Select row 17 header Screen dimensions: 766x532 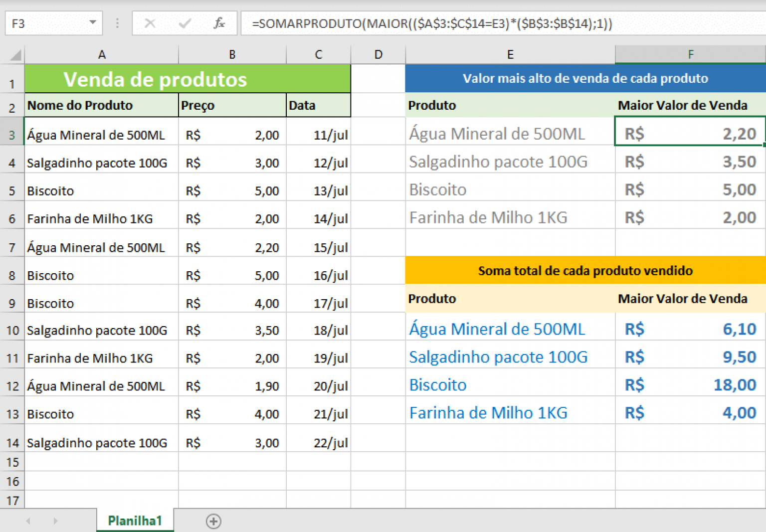[12, 500]
